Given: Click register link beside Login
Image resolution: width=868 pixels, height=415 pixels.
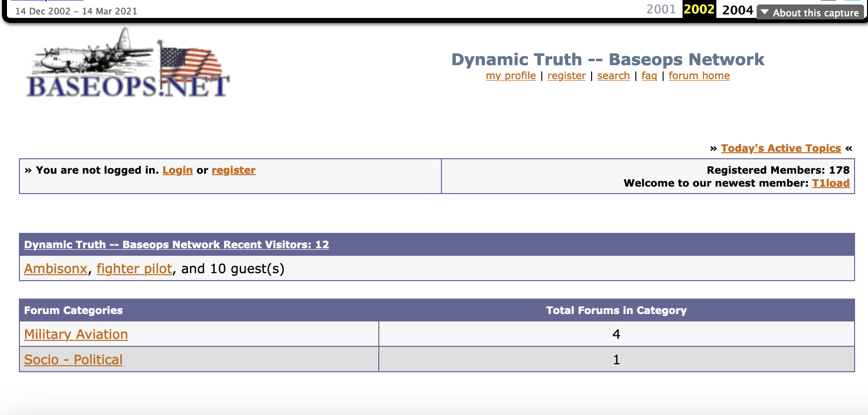Looking at the screenshot, I should pyautogui.click(x=233, y=170).
